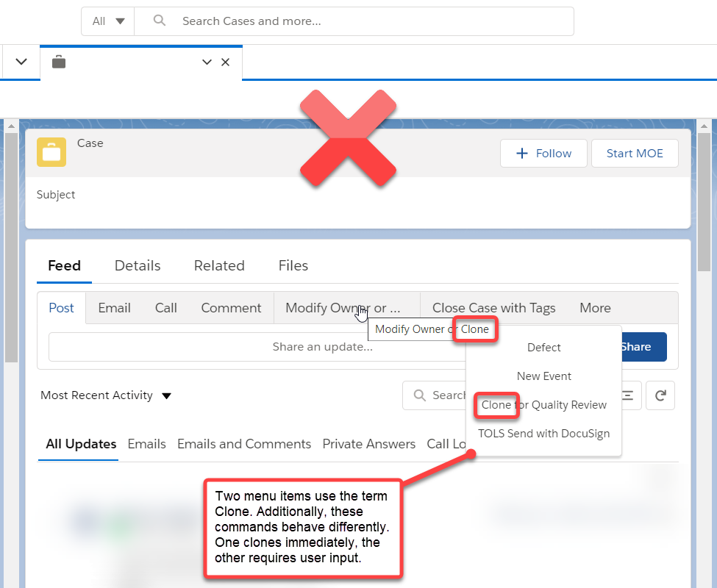This screenshot has width=717, height=588.
Task: Go to the Files tab
Action: pos(293,265)
